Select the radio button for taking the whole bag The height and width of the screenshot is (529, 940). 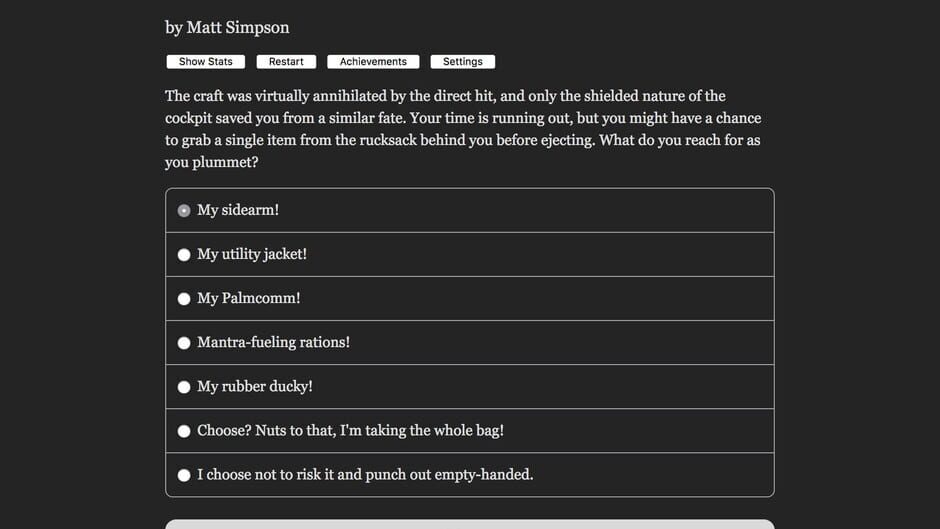click(x=184, y=431)
